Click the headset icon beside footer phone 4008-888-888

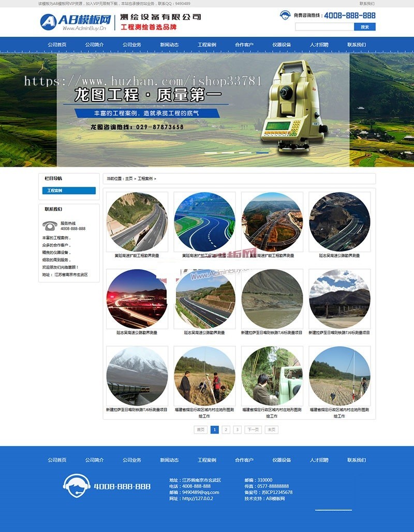click(77, 484)
